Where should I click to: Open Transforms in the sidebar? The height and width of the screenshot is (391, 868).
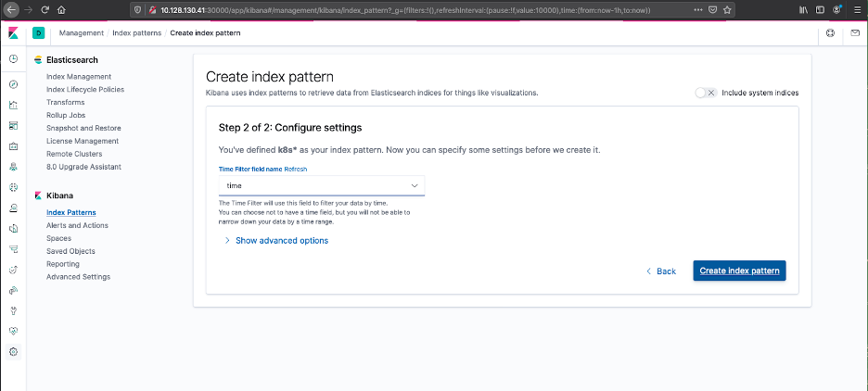[65, 102]
